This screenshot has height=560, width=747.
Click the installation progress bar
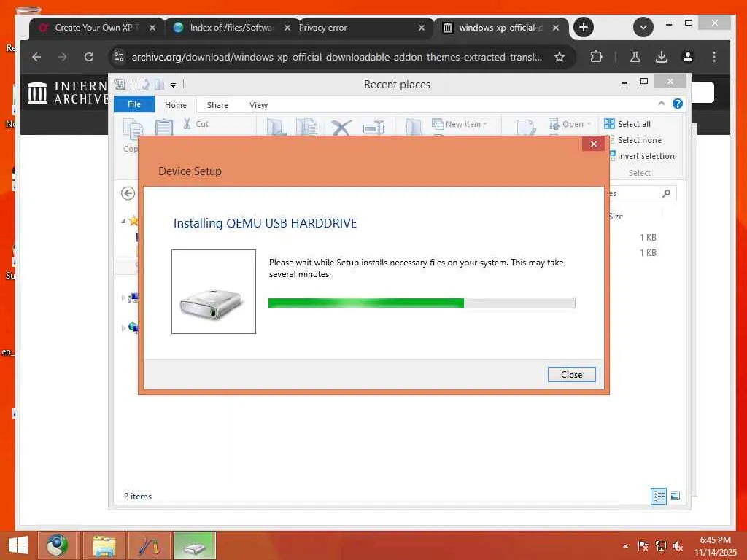421,303
